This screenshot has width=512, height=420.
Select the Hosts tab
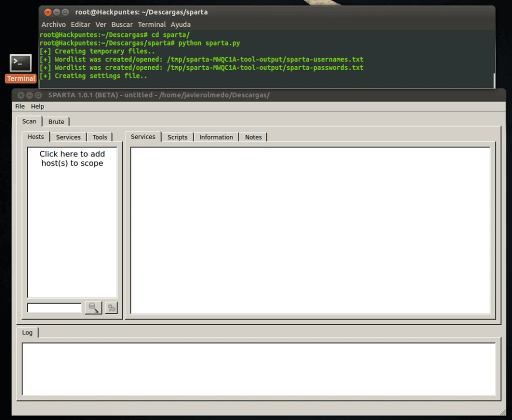point(35,136)
